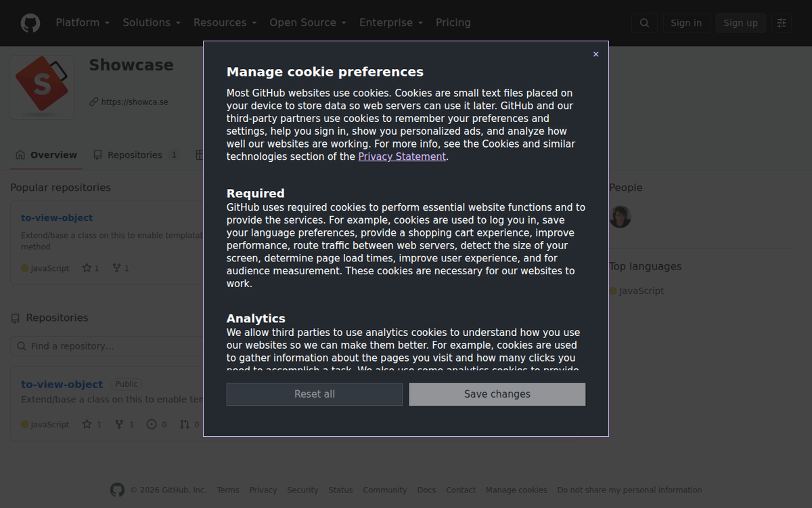Open the Contact footer link
The image size is (812, 508).
pos(461,490)
